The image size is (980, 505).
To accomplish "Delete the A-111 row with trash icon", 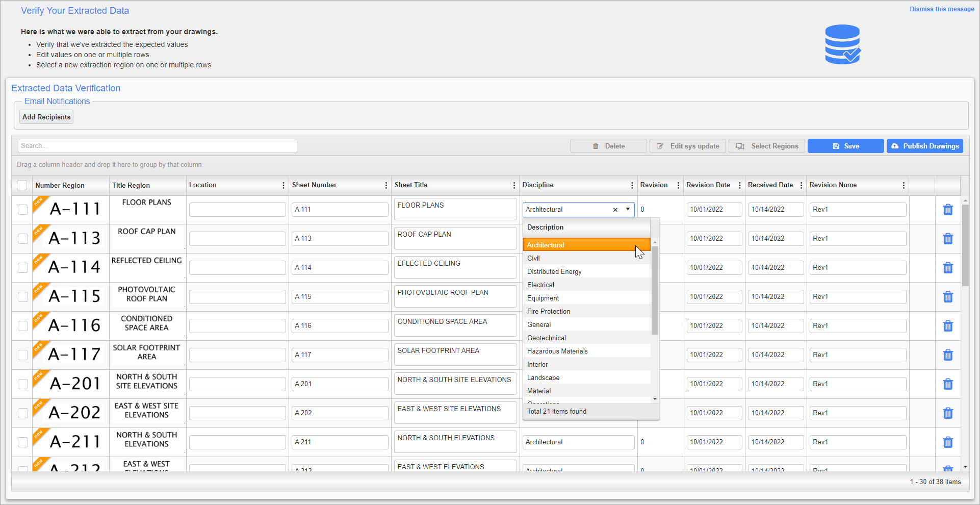I will [947, 210].
